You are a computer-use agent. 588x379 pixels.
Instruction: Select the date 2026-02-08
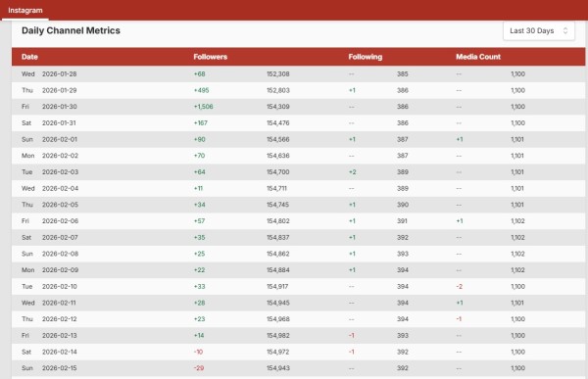(x=60, y=254)
